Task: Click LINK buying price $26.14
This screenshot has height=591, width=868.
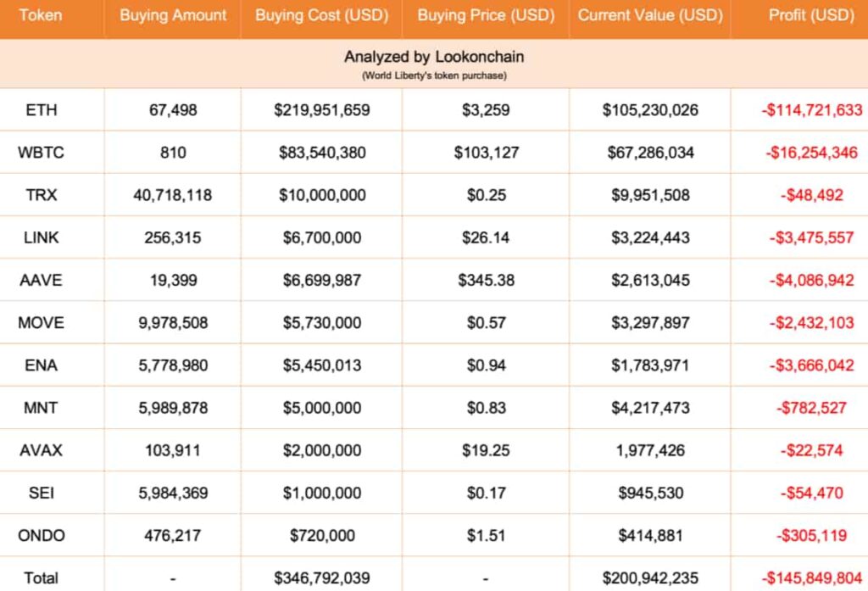Action: click(487, 237)
